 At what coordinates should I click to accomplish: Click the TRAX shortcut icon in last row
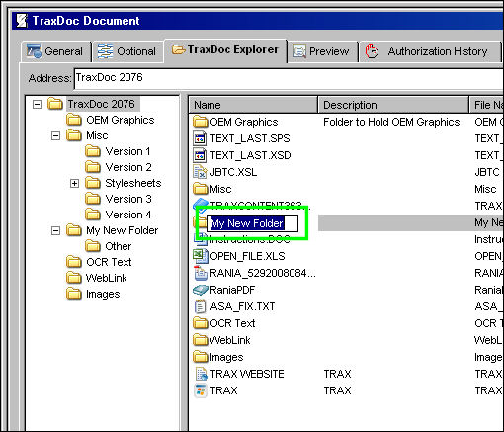(200, 390)
